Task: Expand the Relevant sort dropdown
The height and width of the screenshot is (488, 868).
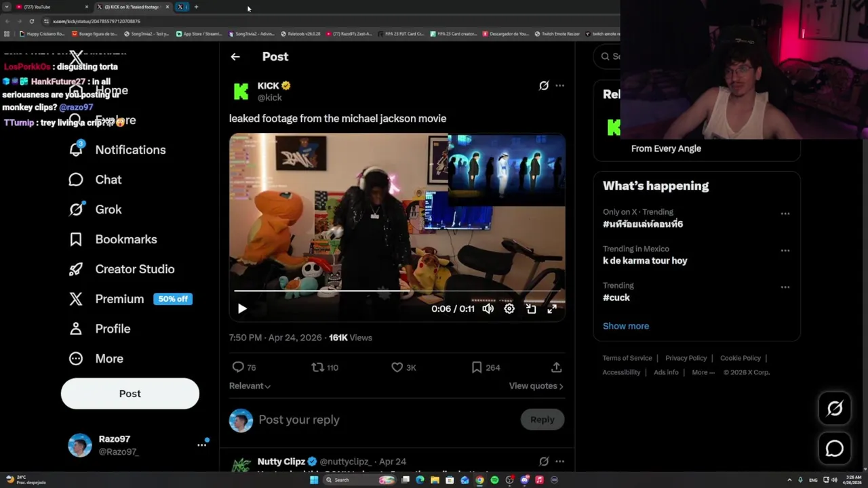Action: (x=250, y=386)
